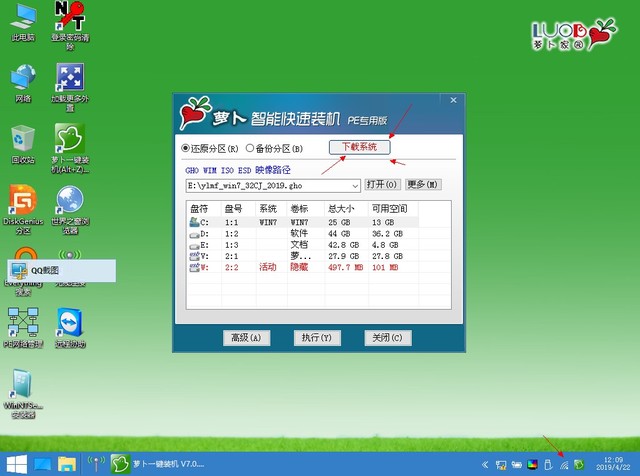Click the 高级(A) button
The image size is (640, 476).
click(247, 338)
